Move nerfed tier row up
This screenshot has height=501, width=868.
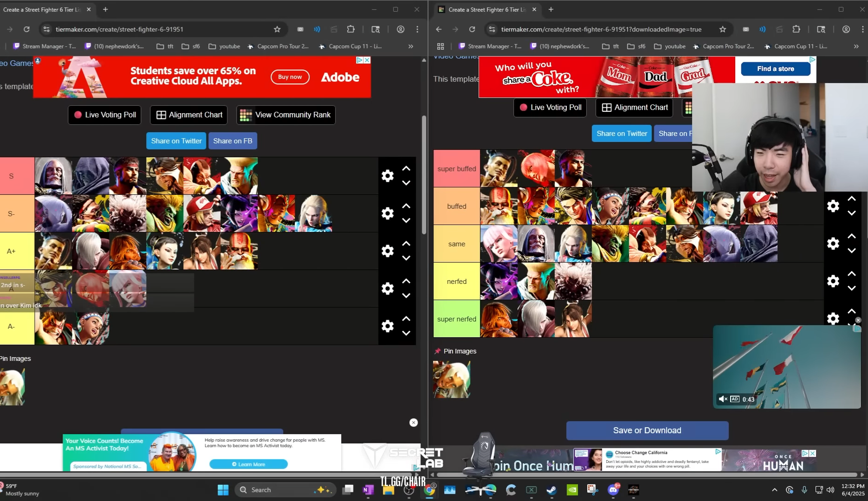click(x=852, y=274)
